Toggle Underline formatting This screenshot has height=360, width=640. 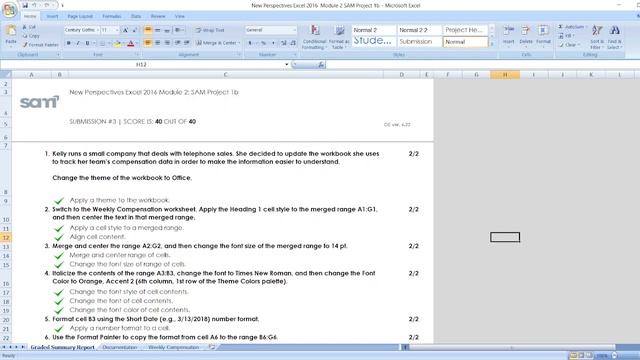tap(87, 43)
